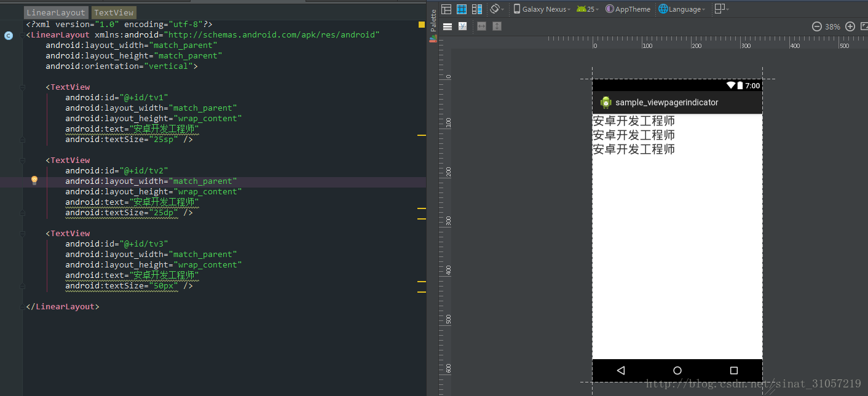868x396 pixels.
Task: Click the android:id="@+id/tv2" line
Action: pyautogui.click(x=117, y=171)
